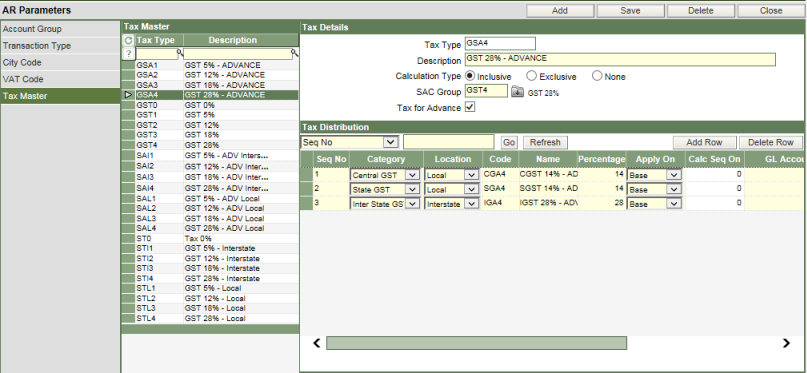Select the SAI4 tax type row
This screenshot has height=373, width=807.
tap(210, 188)
